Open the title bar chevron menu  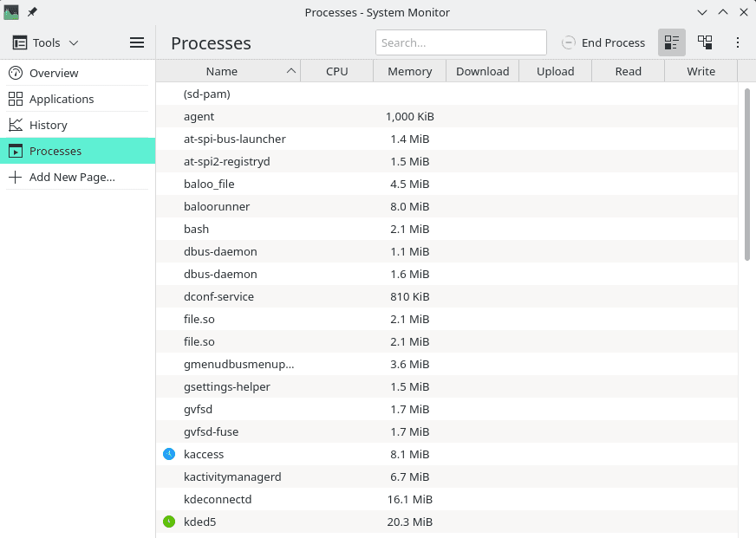[704, 12]
